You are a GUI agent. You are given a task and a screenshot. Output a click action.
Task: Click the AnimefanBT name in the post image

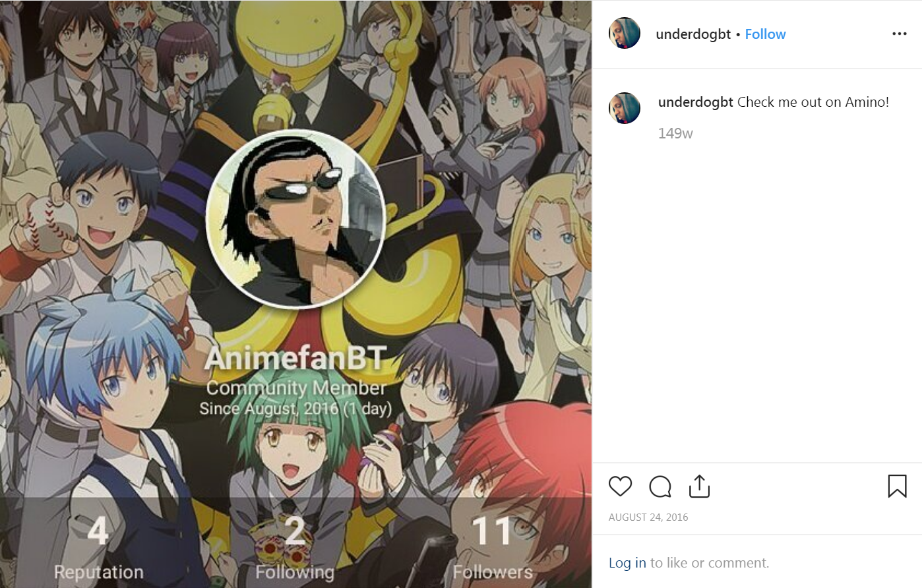click(x=295, y=359)
